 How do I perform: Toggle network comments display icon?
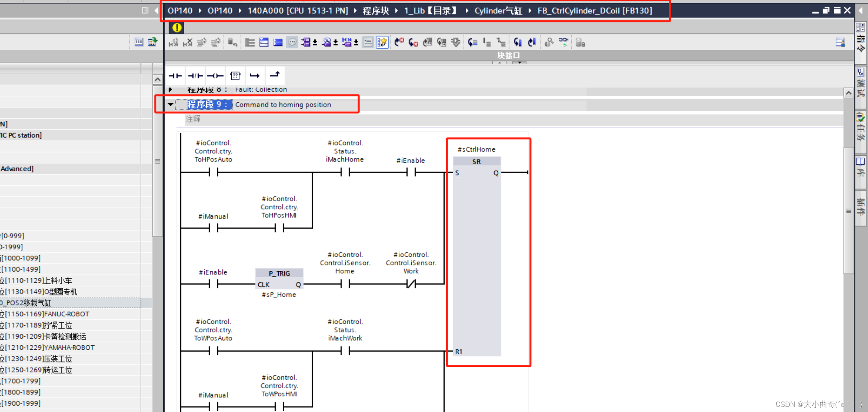(x=368, y=42)
